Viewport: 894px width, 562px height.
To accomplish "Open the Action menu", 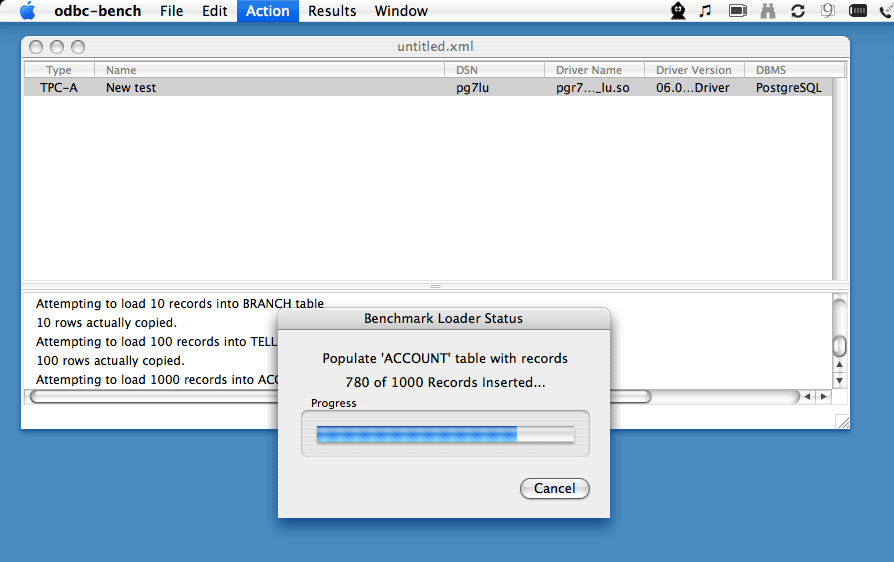I will [267, 11].
